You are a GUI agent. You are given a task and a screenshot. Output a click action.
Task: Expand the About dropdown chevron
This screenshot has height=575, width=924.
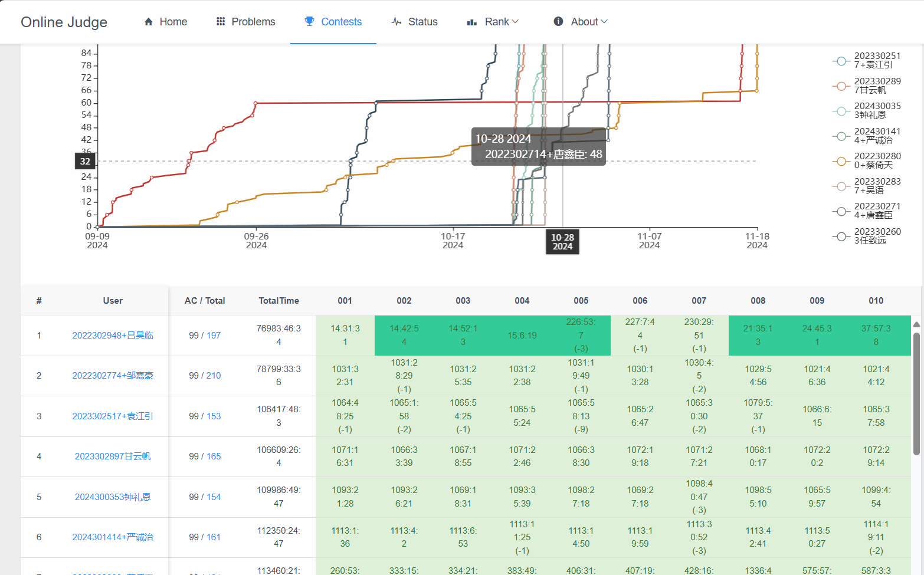click(x=604, y=22)
